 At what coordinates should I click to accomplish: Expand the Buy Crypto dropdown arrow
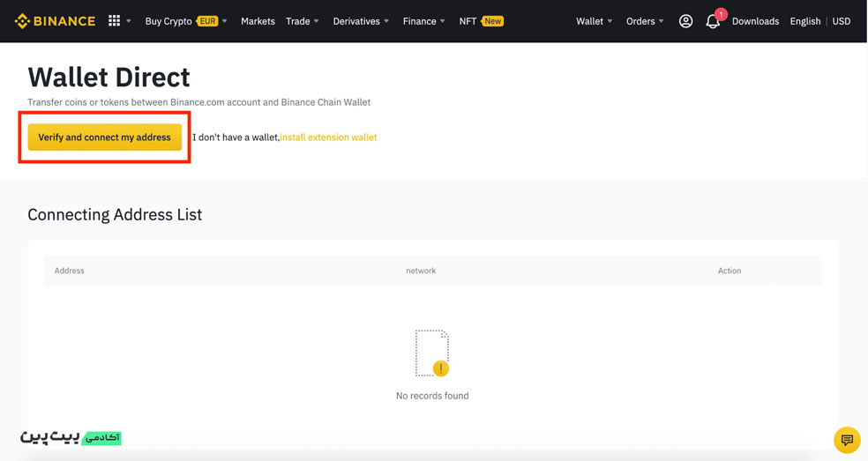point(224,21)
